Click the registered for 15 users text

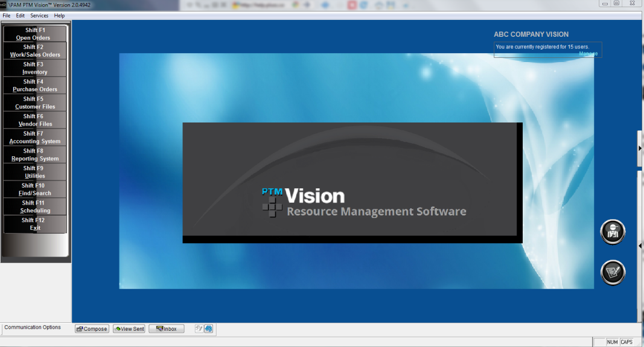pyautogui.click(x=542, y=47)
